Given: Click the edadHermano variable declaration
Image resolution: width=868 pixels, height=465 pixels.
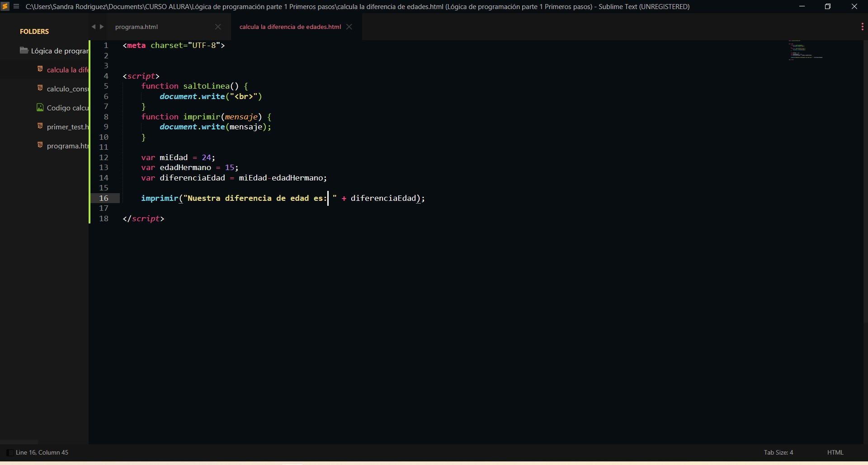Looking at the screenshot, I should (185, 167).
